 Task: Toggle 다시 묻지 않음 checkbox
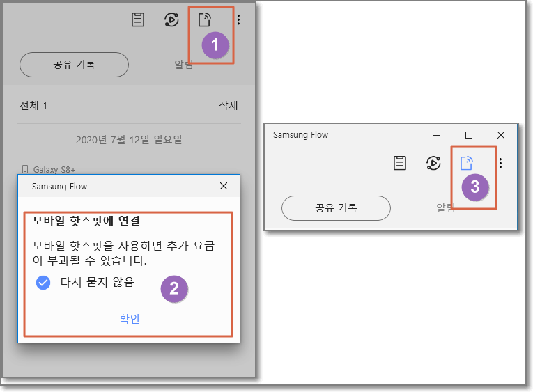coord(43,282)
